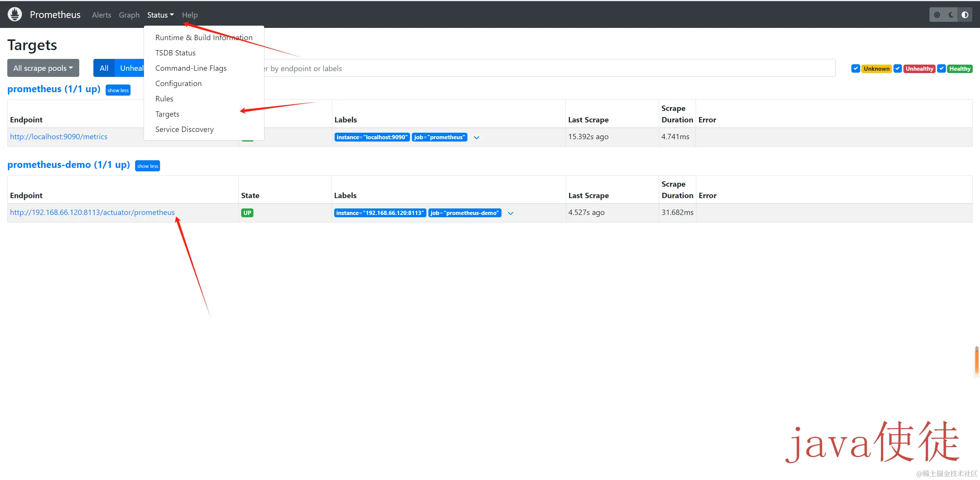Select the All targets filter button
The height and width of the screenshot is (480, 980).
pyautogui.click(x=104, y=68)
